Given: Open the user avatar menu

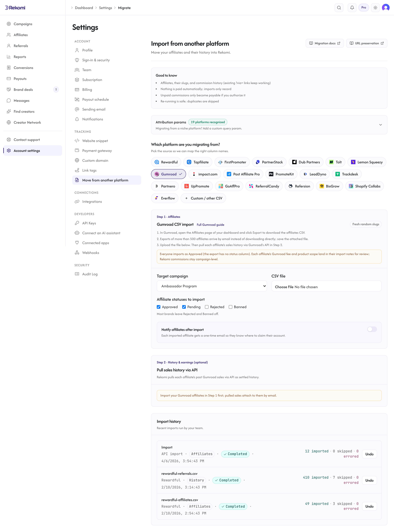Looking at the screenshot, I should click(386, 8).
